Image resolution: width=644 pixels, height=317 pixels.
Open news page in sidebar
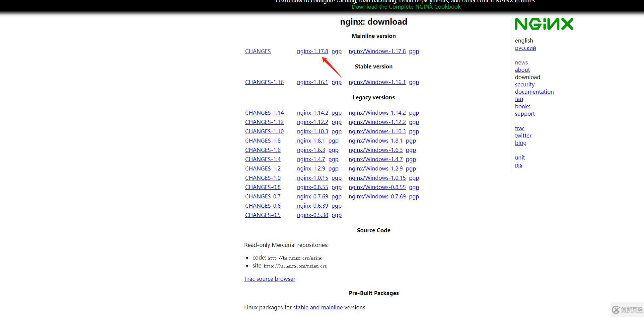point(521,62)
